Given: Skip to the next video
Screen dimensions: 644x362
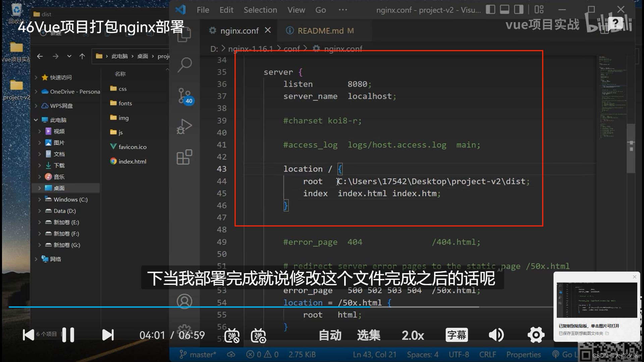Looking at the screenshot, I should [x=108, y=335].
